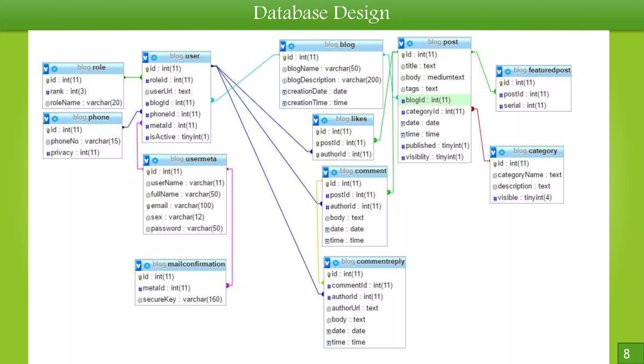Click gear icon on blog category table
644x364 pixels.
502,152
